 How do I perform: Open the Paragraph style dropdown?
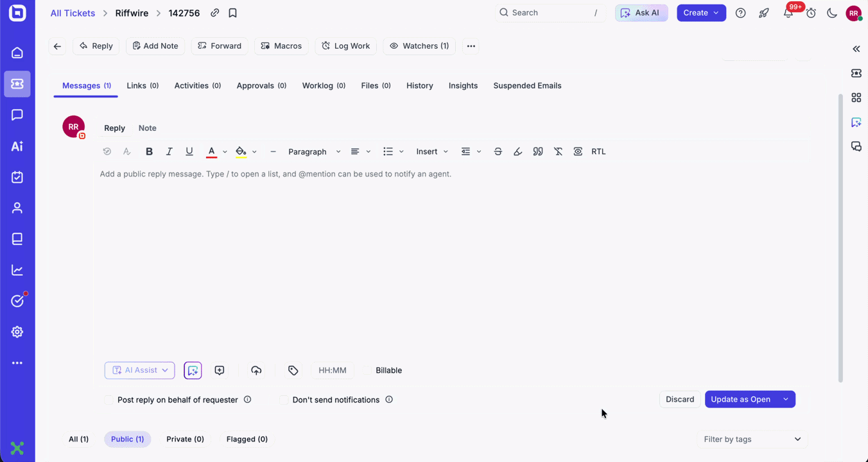[313, 151]
